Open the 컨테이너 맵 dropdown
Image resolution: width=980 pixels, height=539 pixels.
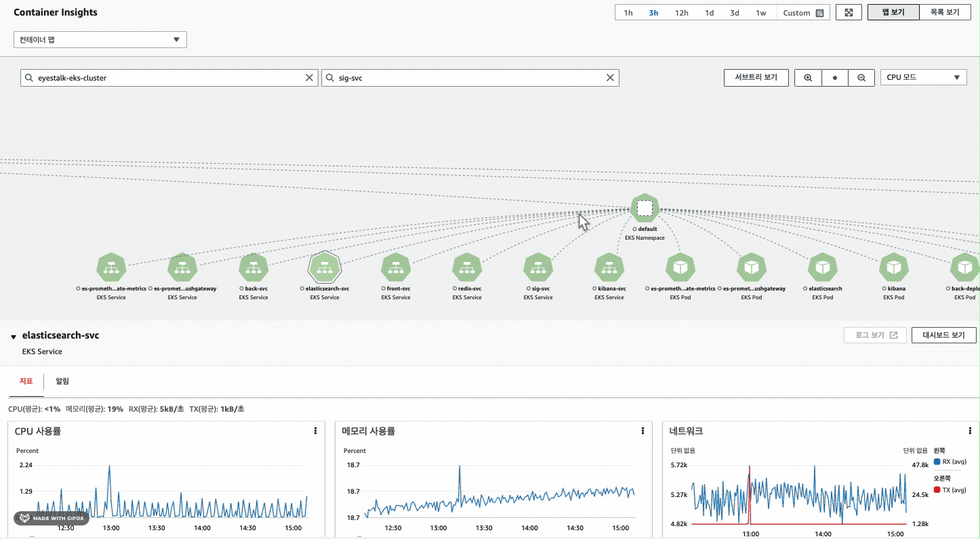100,39
